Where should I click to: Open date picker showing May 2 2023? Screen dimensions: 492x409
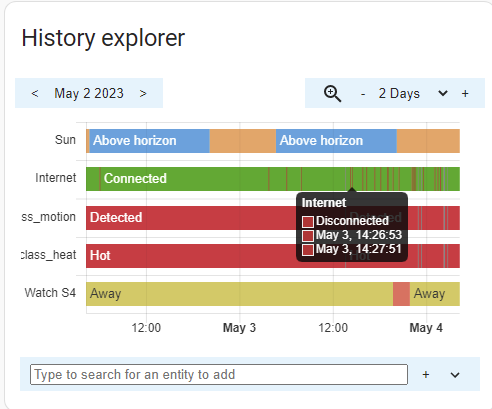(x=89, y=93)
